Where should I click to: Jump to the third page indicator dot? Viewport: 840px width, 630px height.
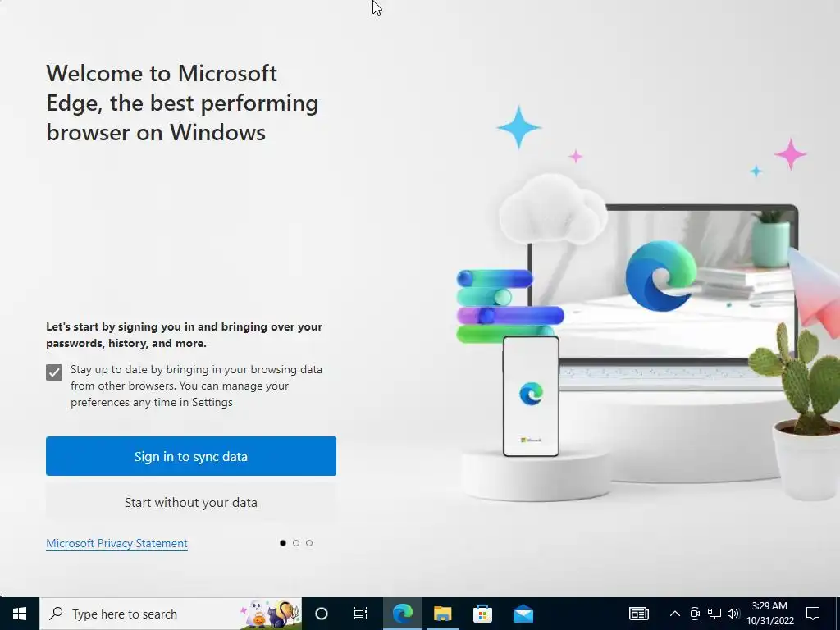click(x=309, y=543)
